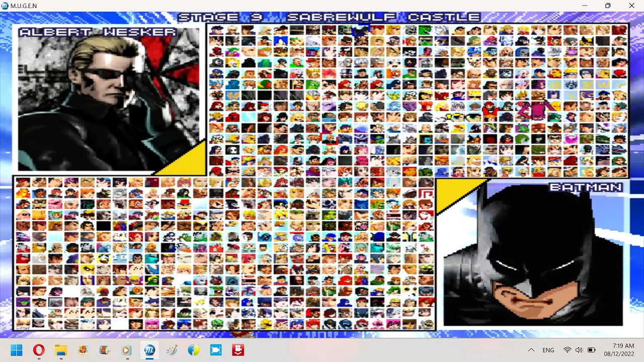Select the blue-highlighted player two cursor cell
This screenshot has width=644, height=362.
pos(361,30)
